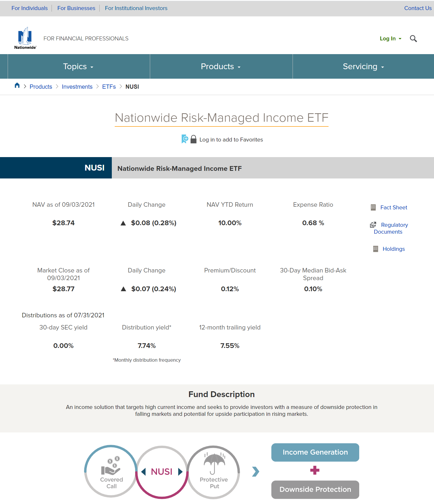Click the Holdings document icon
The image size is (434, 504).
coord(376,249)
